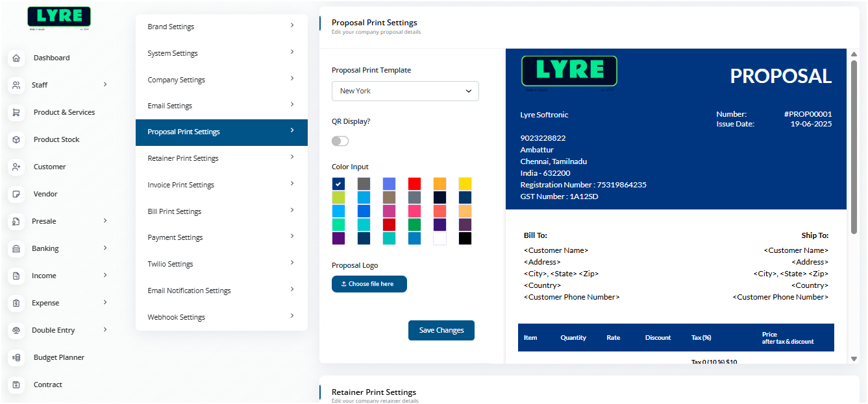
Task: Expand the Double Entry sidebar submenu
Action: click(105, 330)
